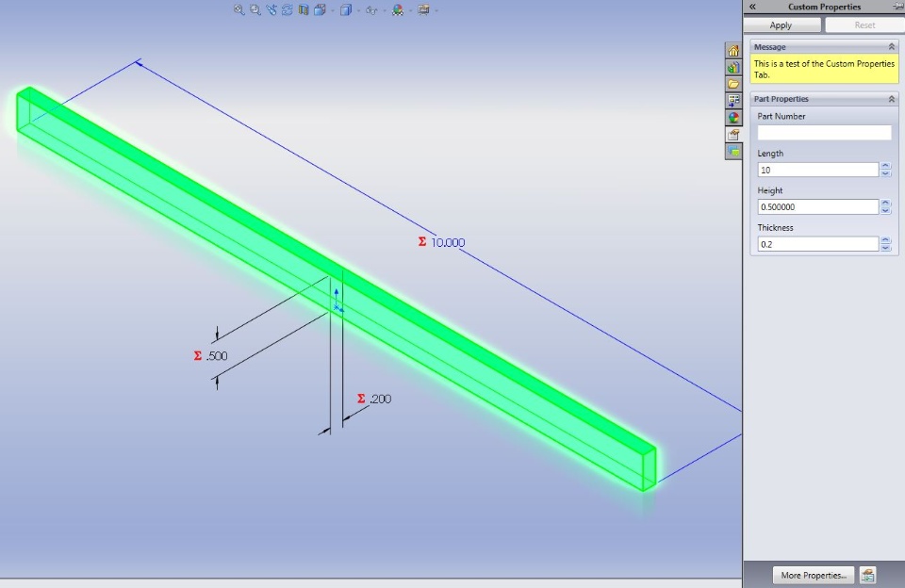Select the bar's near end face
The width and height of the screenshot is (905, 588).
coord(650,469)
